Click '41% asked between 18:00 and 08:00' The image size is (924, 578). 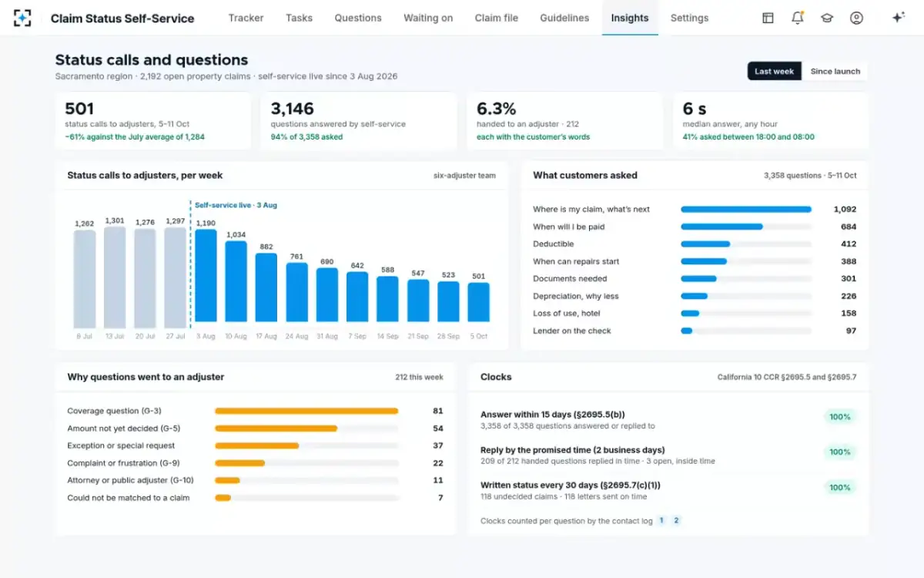tap(748, 137)
